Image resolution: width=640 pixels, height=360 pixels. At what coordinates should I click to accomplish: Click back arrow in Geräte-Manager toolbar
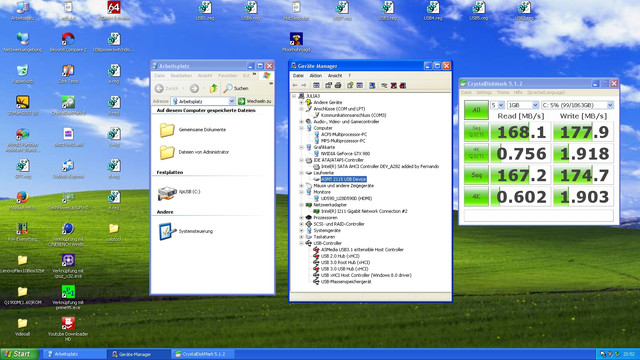tap(295, 85)
